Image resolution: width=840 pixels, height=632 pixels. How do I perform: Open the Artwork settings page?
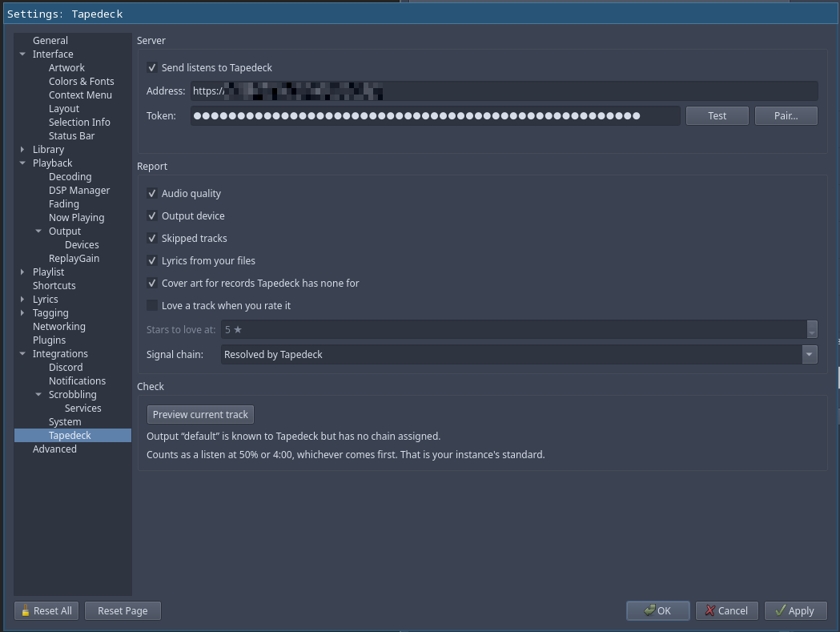tap(66, 67)
